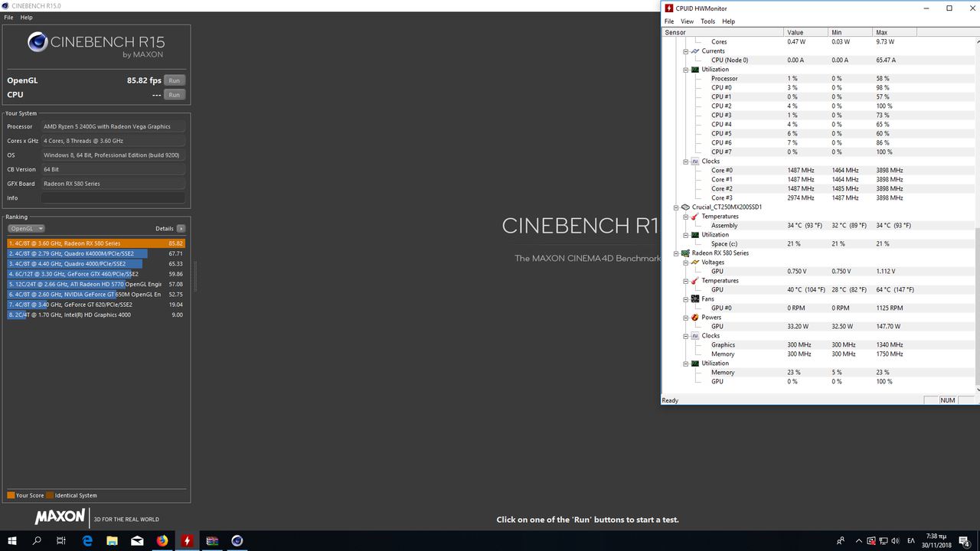Open HWMonitor View menu

pos(688,21)
